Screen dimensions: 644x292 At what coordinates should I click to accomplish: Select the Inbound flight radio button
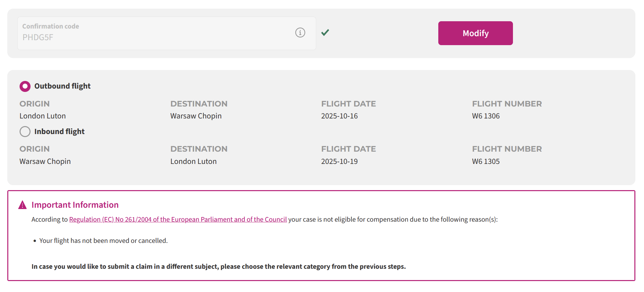(x=25, y=132)
